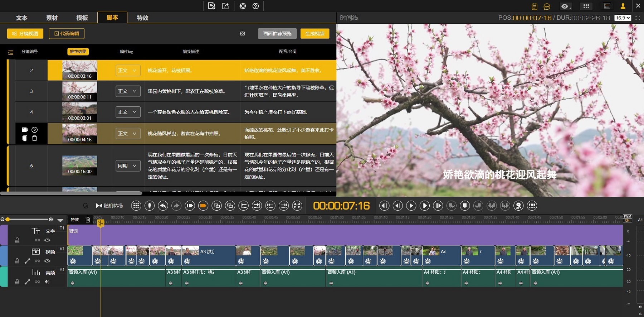Open 正文 tag dropdown for shot 3

(128, 91)
